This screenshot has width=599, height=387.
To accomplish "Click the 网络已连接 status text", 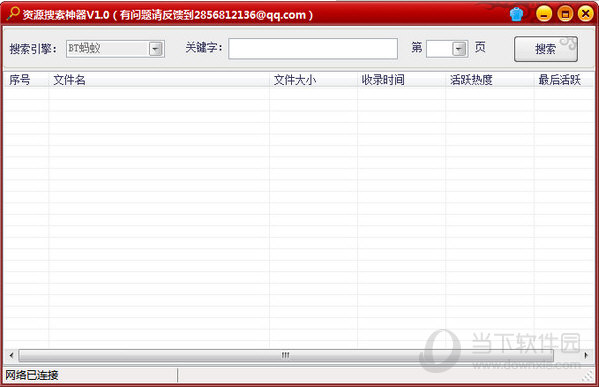I will click(x=32, y=375).
